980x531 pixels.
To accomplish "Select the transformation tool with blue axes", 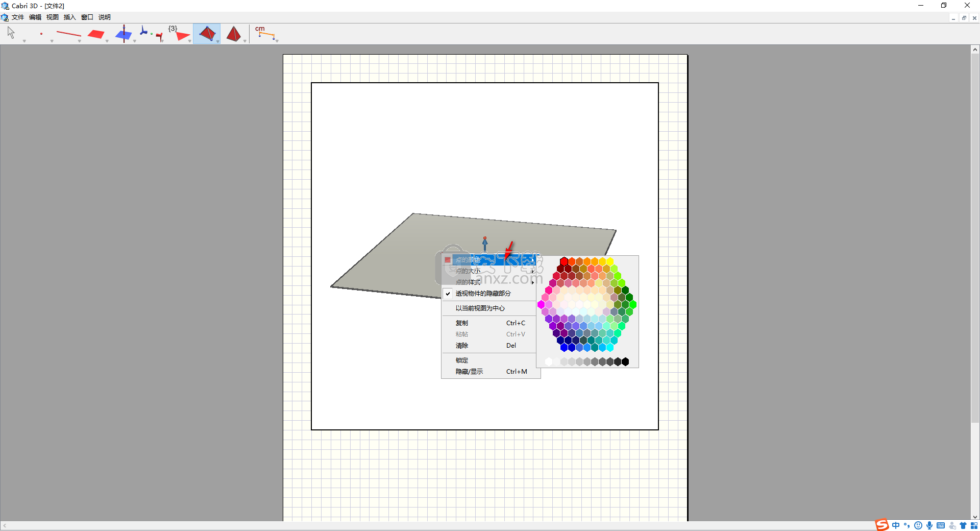I will click(151, 34).
